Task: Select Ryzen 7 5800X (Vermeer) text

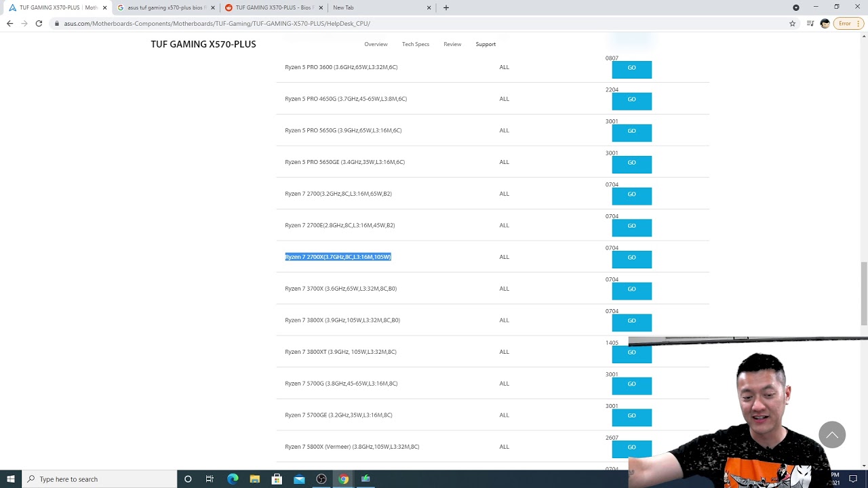Action: (352, 447)
